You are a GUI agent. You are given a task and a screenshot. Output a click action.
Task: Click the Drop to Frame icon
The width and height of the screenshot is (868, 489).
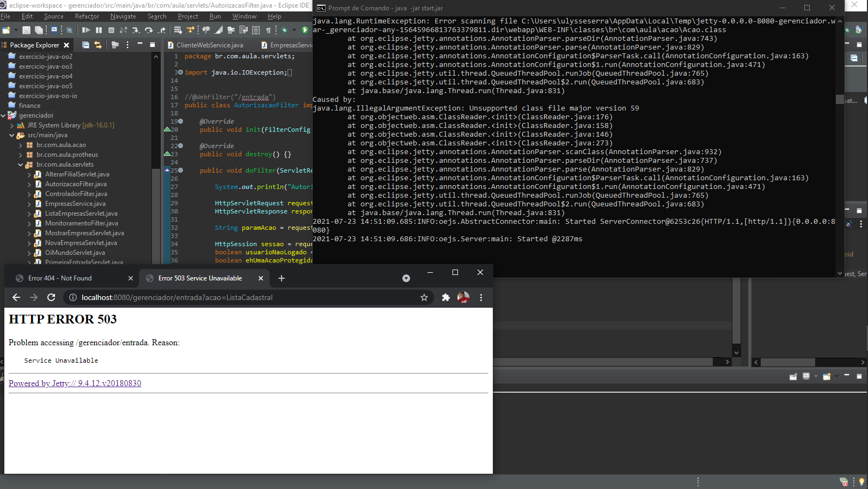point(178,30)
